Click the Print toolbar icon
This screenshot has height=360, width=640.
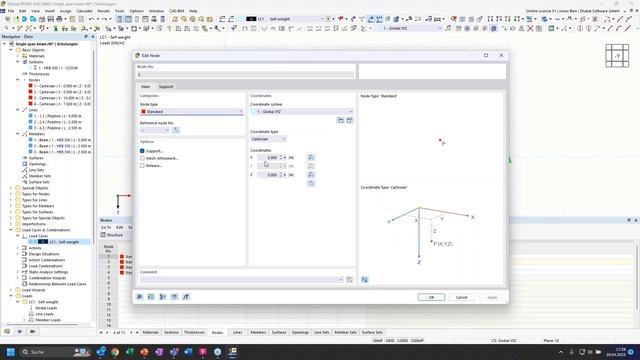(60, 19)
